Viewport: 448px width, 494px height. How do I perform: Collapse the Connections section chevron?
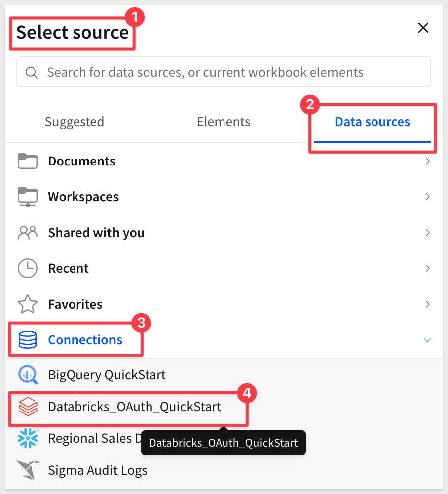click(x=427, y=340)
